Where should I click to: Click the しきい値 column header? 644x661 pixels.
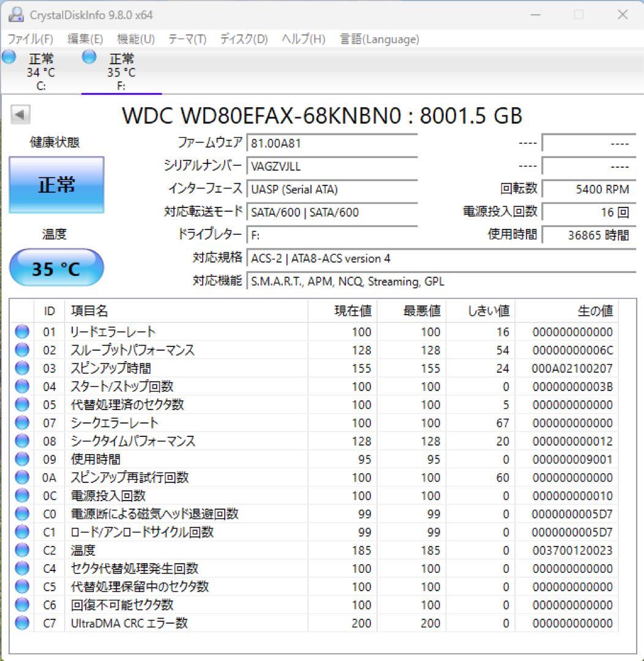pyautogui.click(x=481, y=311)
